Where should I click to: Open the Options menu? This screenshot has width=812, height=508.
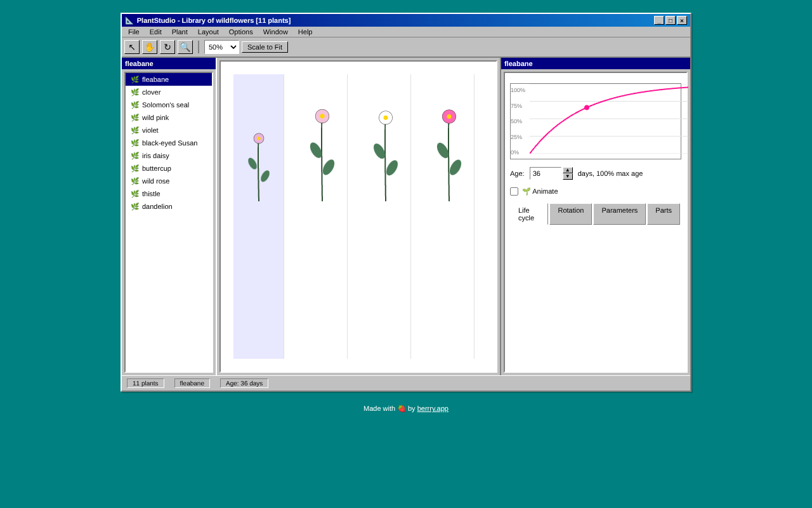click(240, 31)
